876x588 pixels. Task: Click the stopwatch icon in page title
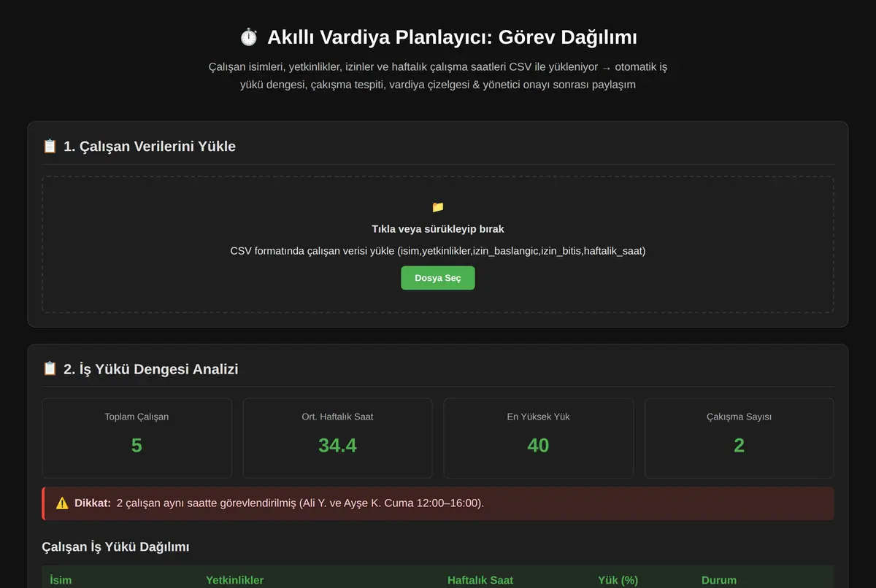click(249, 37)
